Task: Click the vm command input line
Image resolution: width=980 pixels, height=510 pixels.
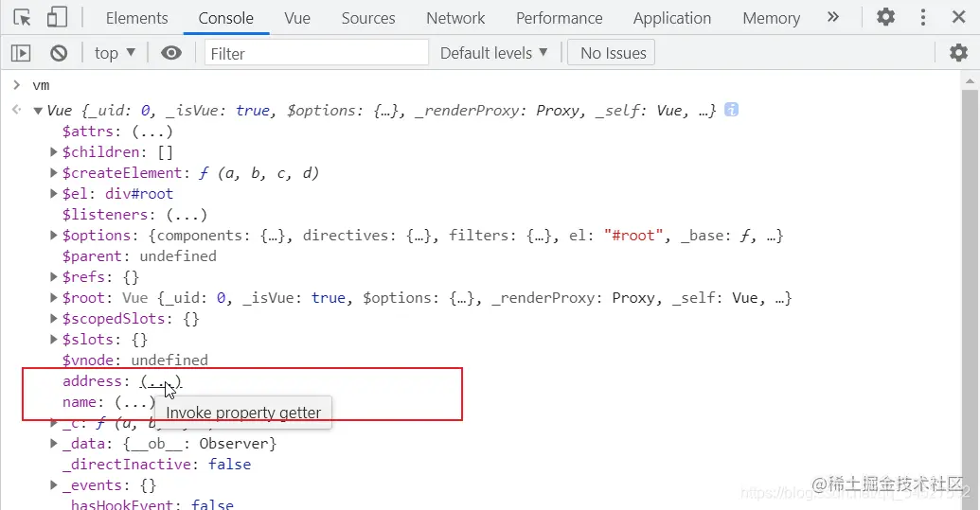Action: pyautogui.click(x=41, y=85)
